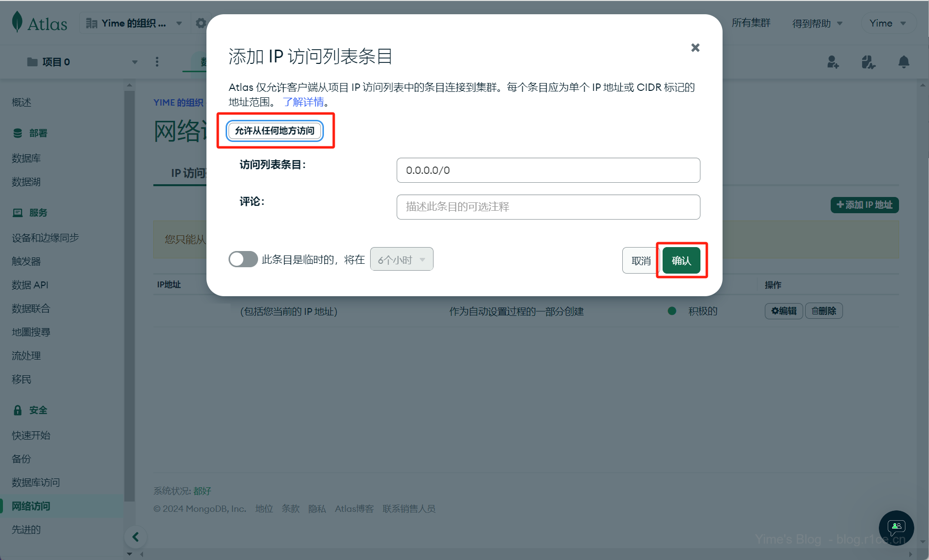The image size is (929, 560).
Task: Click the 允许从任何地方访问 button
Action: pyautogui.click(x=274, y=131)
